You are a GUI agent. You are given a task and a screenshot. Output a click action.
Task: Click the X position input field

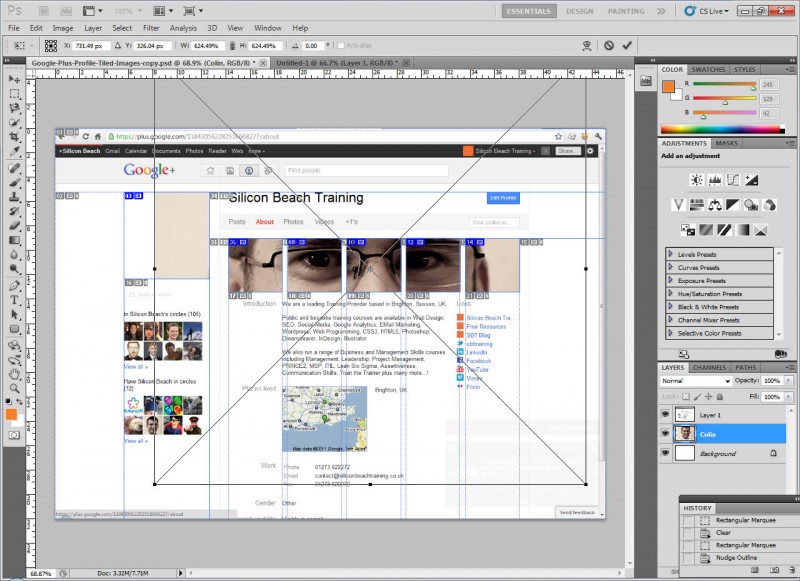pyautogui.click(x=91, y=46)
